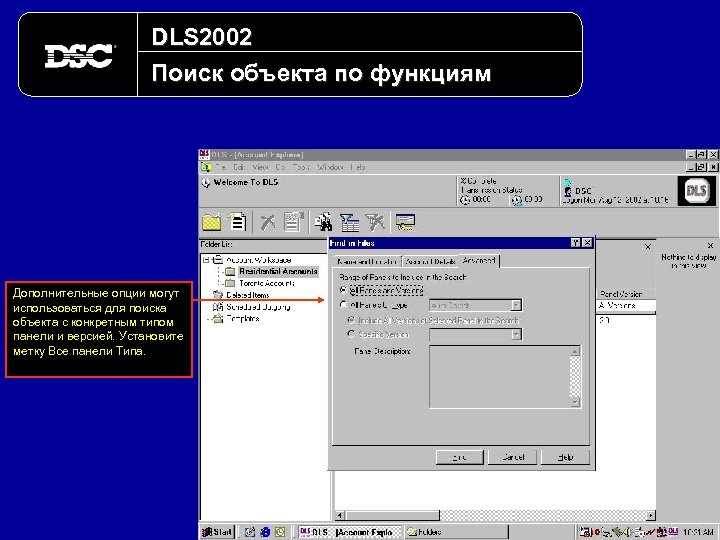Click the greyed Delete X toolbar icon
The image size is (720, 540).
[268, 222]
